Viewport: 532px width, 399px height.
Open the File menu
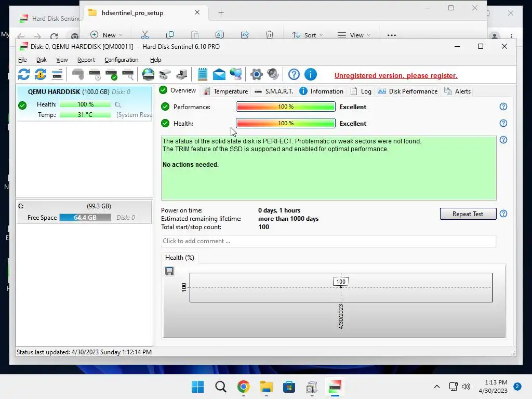click(22, 60)
